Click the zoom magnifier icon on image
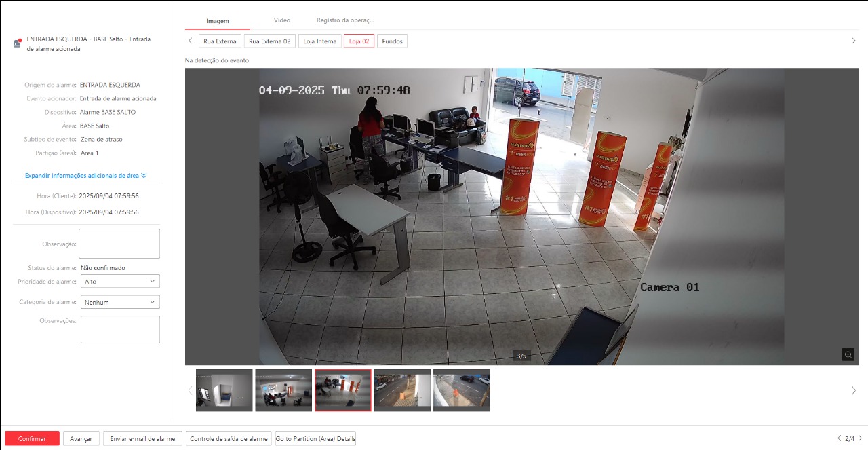This screenshot has width=868, height=450. coord(848,354)
